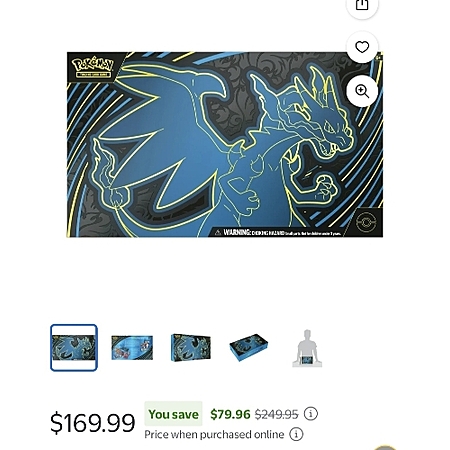450x450 pixels.
Task: Click the $79.96 savings amount
Action: 230,414
